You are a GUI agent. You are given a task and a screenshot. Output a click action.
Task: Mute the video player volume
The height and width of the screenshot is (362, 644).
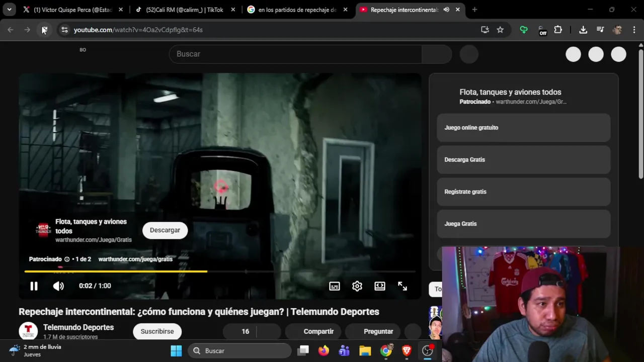pyautogui.click(x=58, y=286)
